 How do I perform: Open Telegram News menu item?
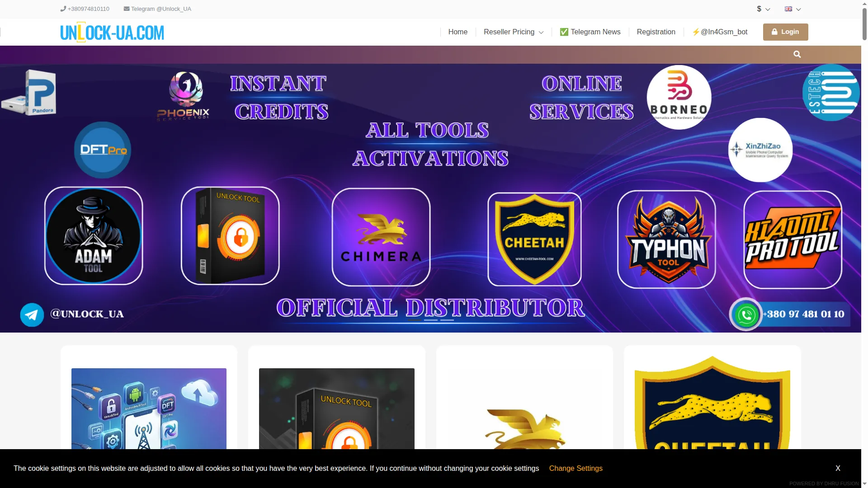(590, 32)
